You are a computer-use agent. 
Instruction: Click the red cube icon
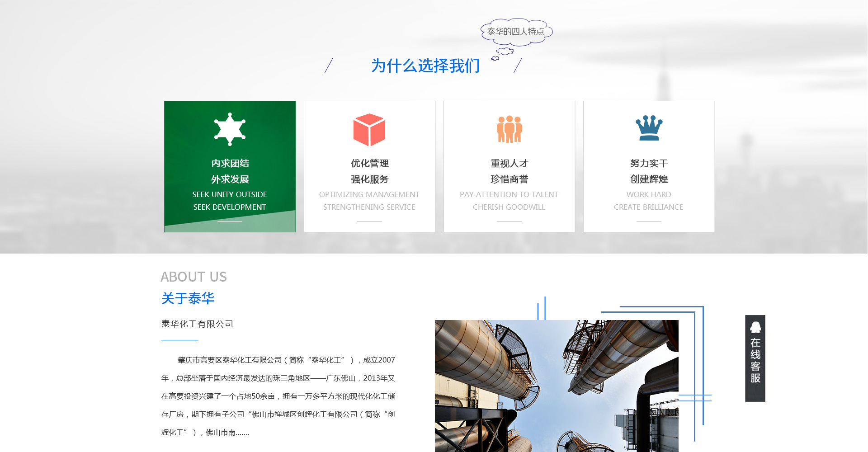pos(369,130)
